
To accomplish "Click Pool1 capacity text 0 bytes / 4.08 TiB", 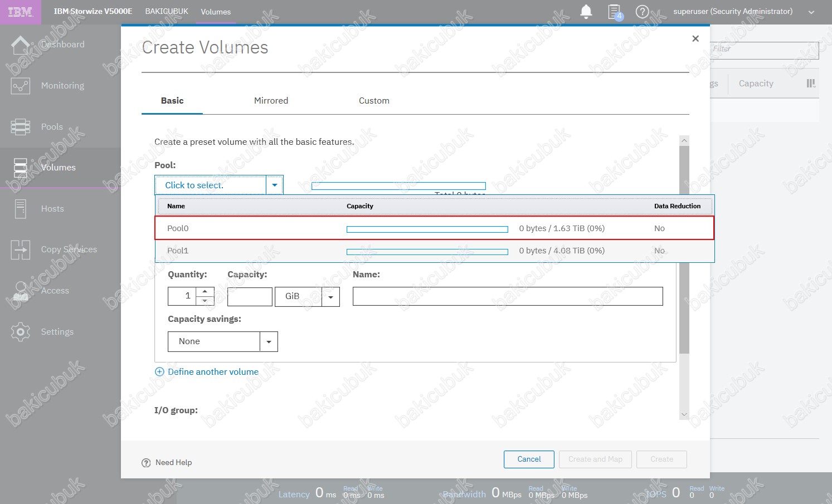I will 562,251.
